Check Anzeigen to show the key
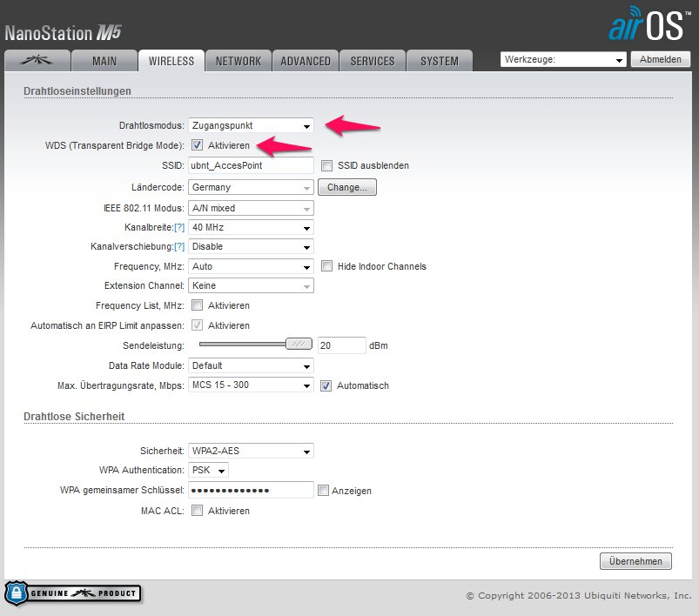The image size is (699, 616). (x=323, y=491)
